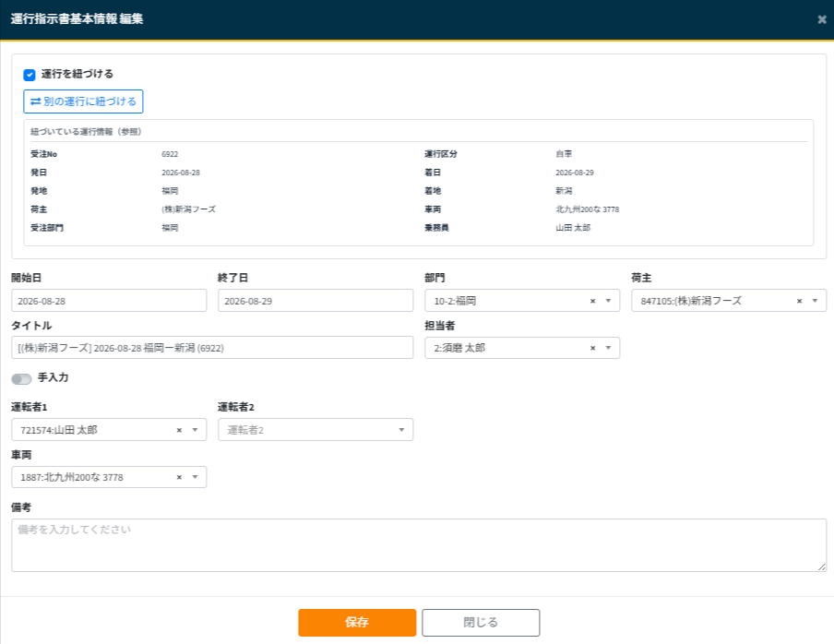Click the 着地 value 新潟
Image resolution: width=834 pixels, height=644 pixels.
tap(564, 191)
